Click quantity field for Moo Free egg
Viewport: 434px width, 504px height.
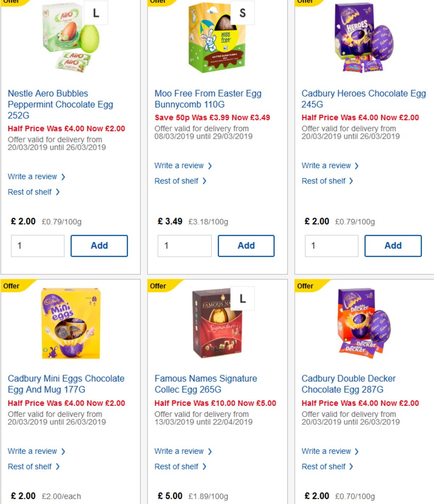click(x=184, y=245)
